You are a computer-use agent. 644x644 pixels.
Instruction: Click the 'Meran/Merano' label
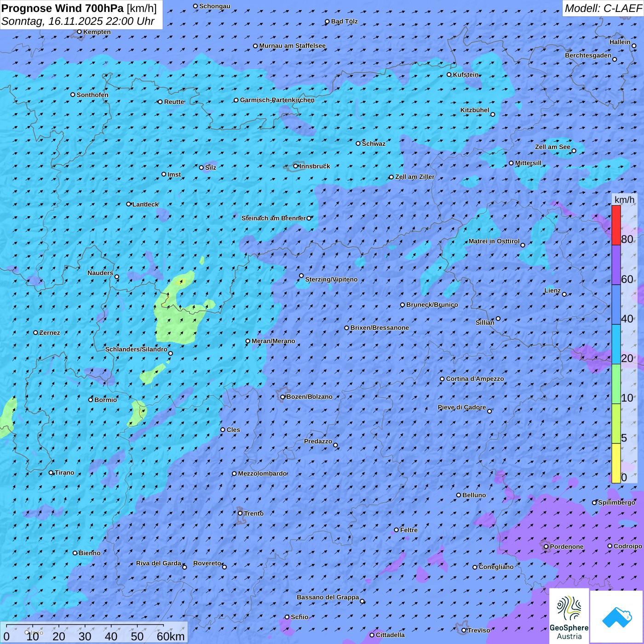[x=273, y=341]
